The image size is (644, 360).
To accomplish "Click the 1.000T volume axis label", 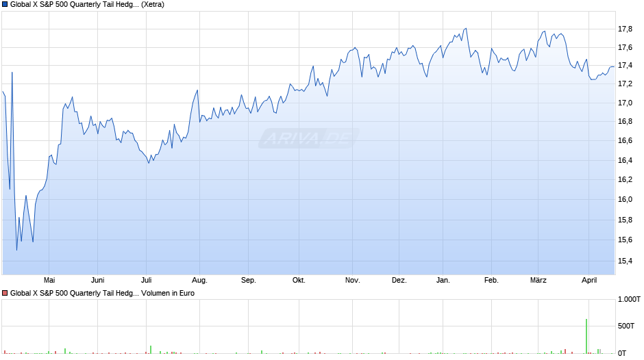I will pyautogui.click(x=629, y=299).
